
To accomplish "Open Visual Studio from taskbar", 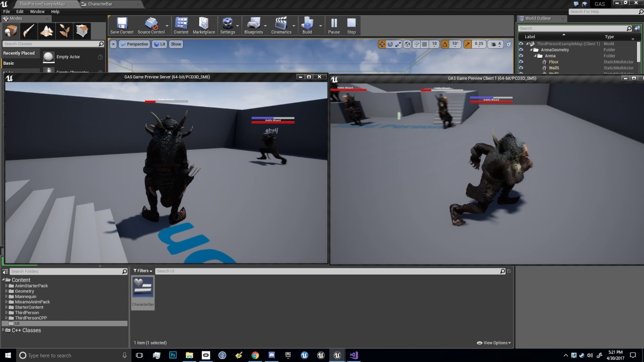I will coord(354,355).
